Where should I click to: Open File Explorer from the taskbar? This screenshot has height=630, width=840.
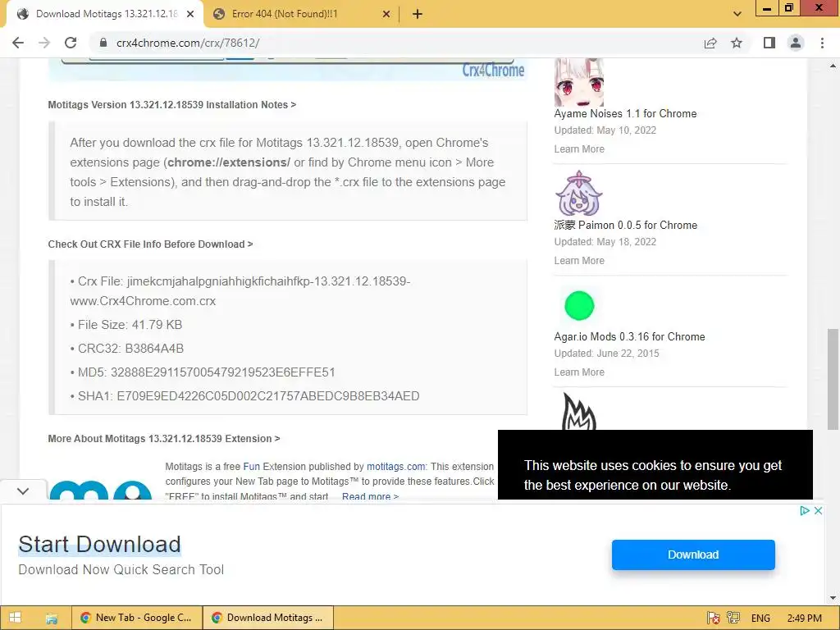[x=52, y=618]
